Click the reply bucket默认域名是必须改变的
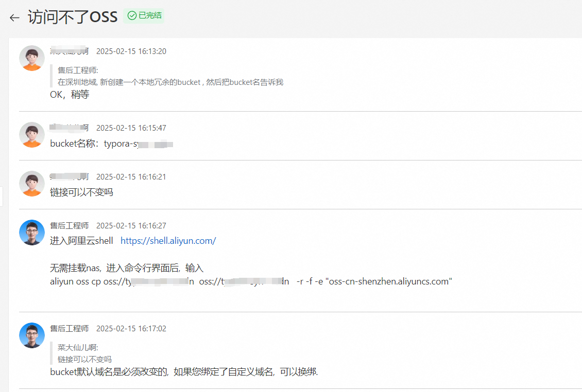This screenshot has height=392, width=582. tap(184, 371)
